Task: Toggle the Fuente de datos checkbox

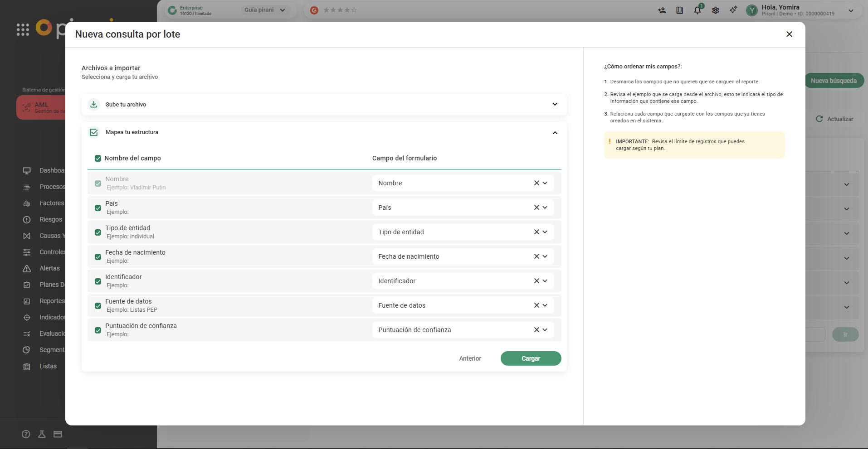Action: point(98,306)
